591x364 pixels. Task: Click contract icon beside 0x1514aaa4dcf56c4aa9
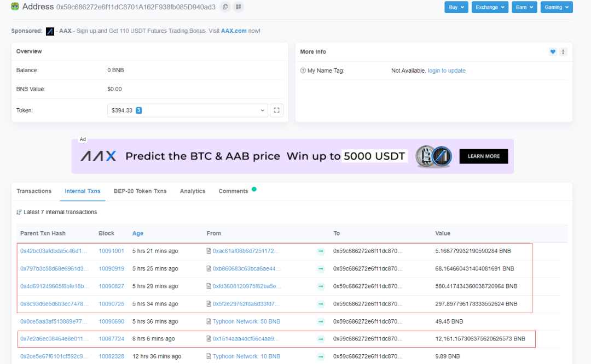[x=209, y=338]
